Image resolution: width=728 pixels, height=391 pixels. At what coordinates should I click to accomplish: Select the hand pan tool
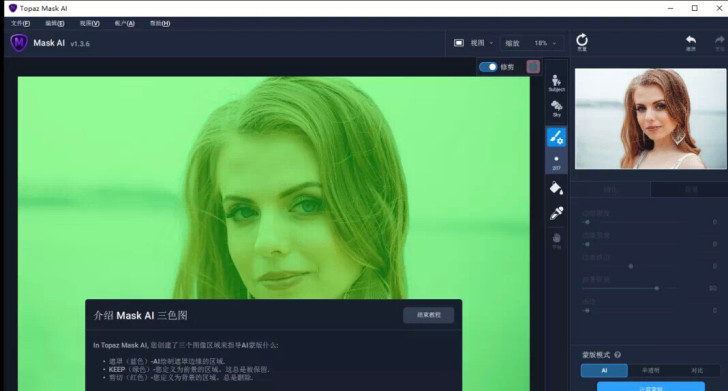(x=556, y=241)
